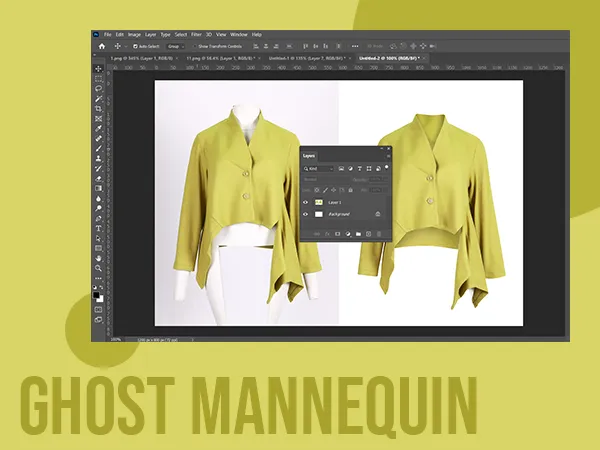This screenshot has width=600, height=450.
Task: Select the Move tool in toolbar
Action: pos(98,69)
